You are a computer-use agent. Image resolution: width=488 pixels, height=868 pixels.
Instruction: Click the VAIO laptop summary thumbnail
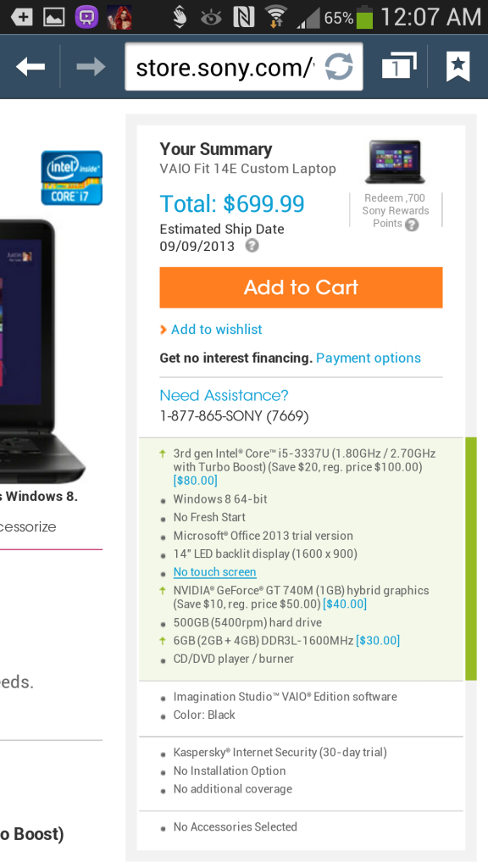[395, 162]
